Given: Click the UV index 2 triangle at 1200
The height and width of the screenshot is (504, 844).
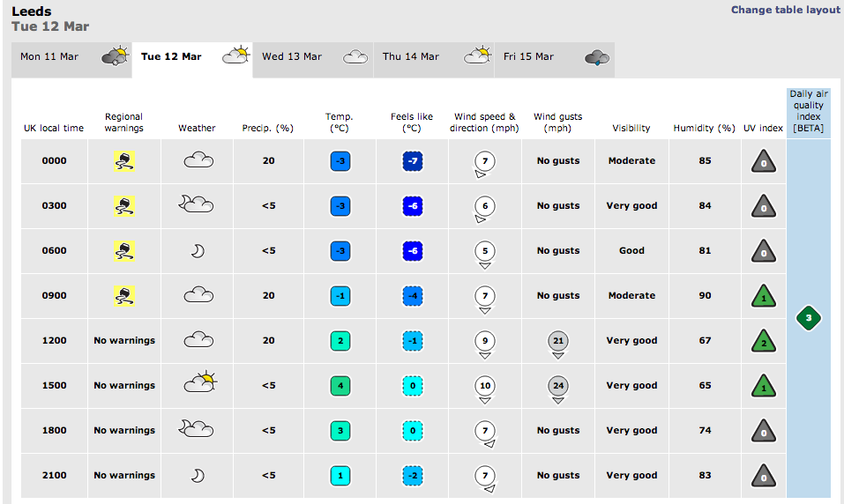Looking at the screenshot, I should 763,341.
